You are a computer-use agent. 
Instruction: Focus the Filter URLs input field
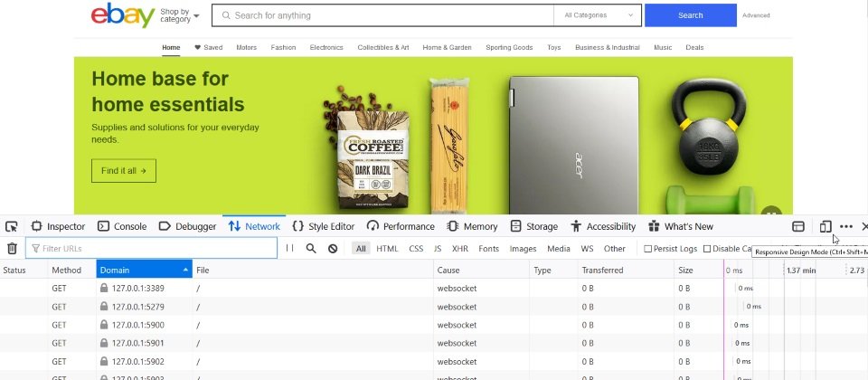pos(151,249)
